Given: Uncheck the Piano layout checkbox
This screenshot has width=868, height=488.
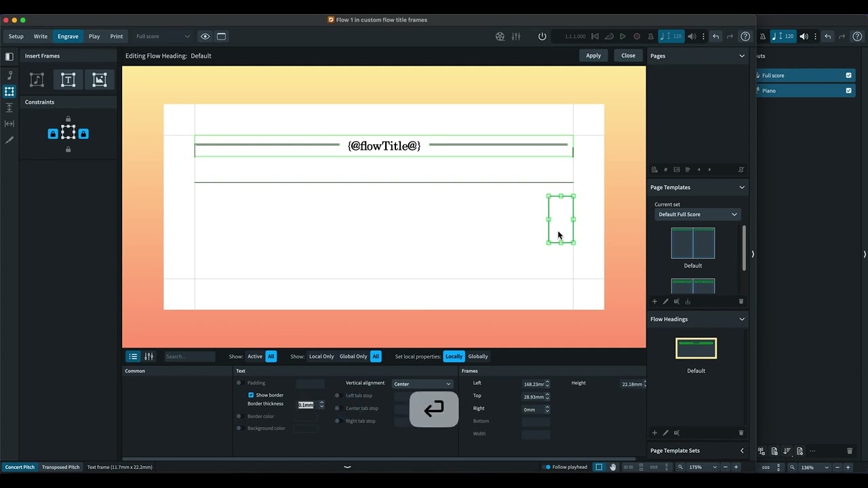Looking at the screenshot, I should 848,91.
